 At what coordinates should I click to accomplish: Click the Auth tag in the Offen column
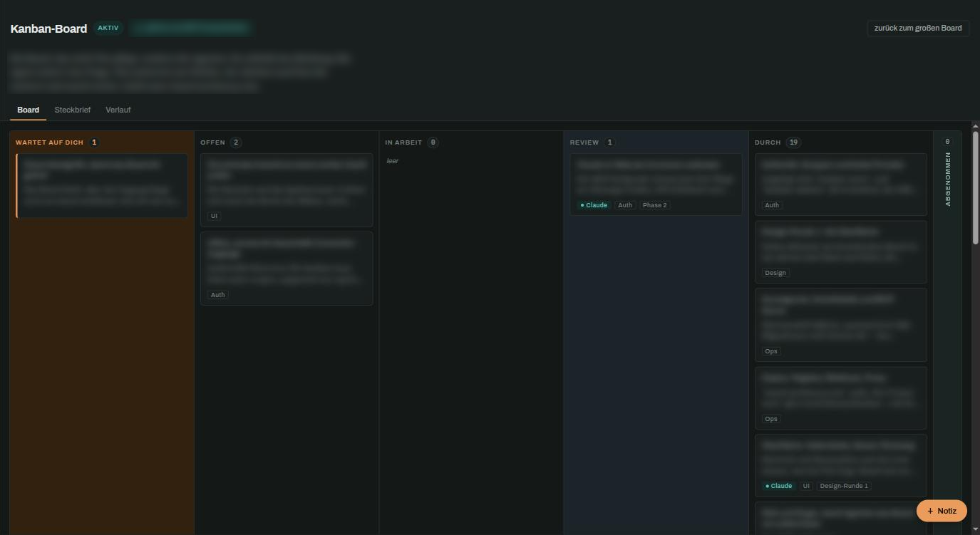217,295
